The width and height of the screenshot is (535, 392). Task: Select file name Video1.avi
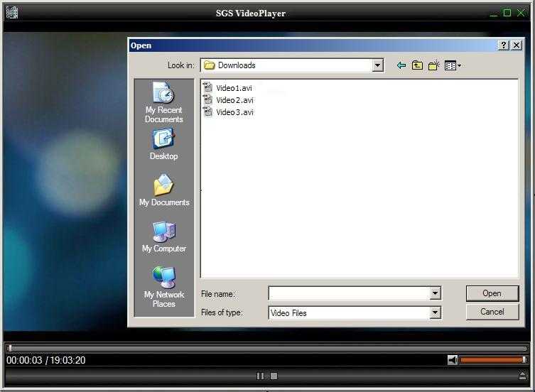pos(234,88)
